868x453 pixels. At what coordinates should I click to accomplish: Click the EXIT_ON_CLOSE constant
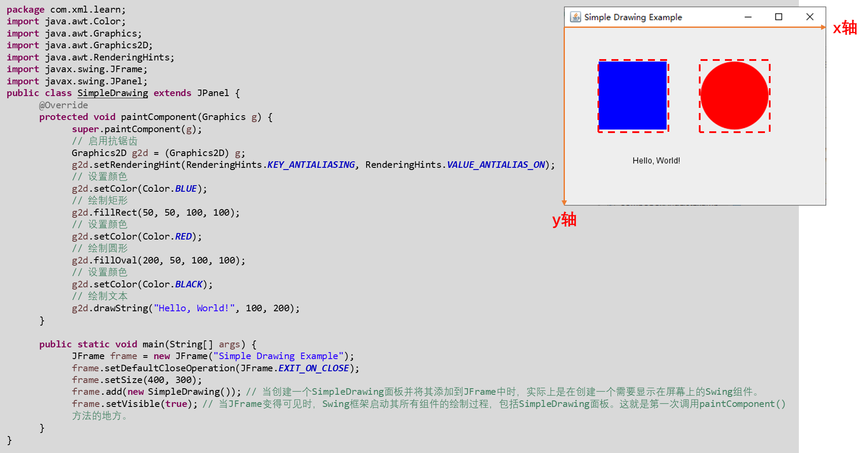tap(314, 368)
